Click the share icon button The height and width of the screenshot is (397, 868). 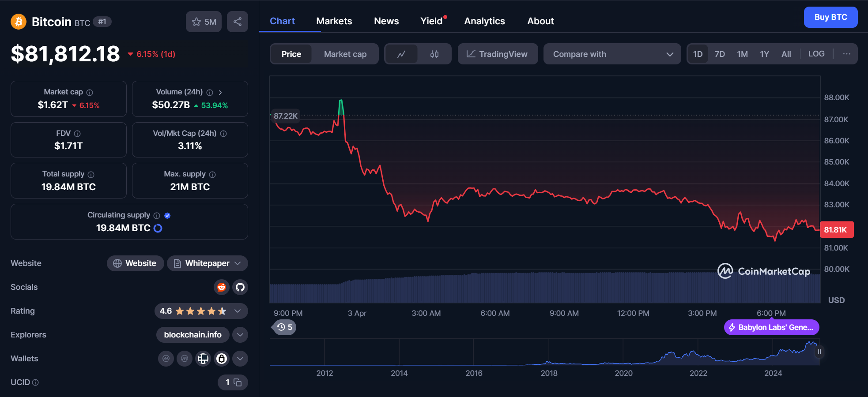238,22
